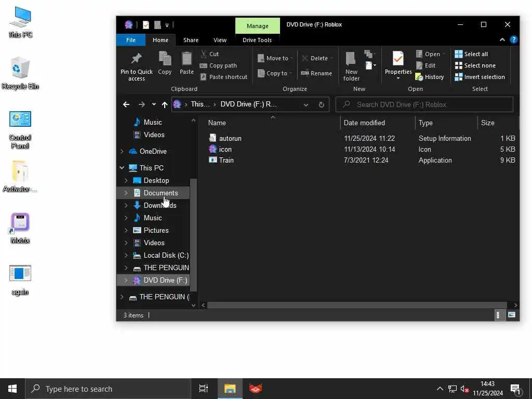Open Explorer help question mark icon
Screen dimensions: 532x399
point(514,39)
